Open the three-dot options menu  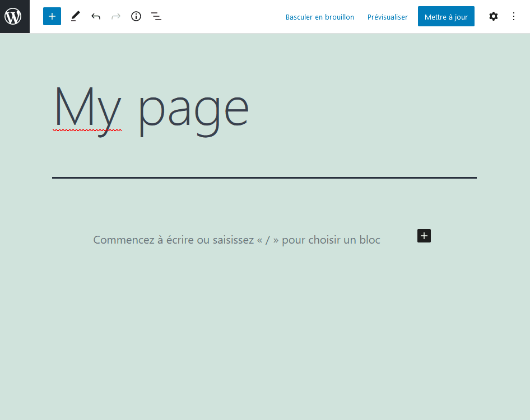pos(513,16)
